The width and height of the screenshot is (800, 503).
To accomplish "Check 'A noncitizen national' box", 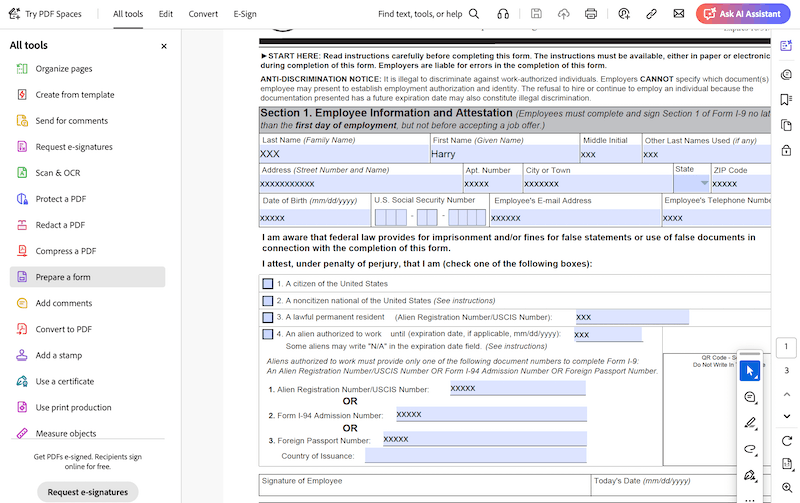I will 267,301.
